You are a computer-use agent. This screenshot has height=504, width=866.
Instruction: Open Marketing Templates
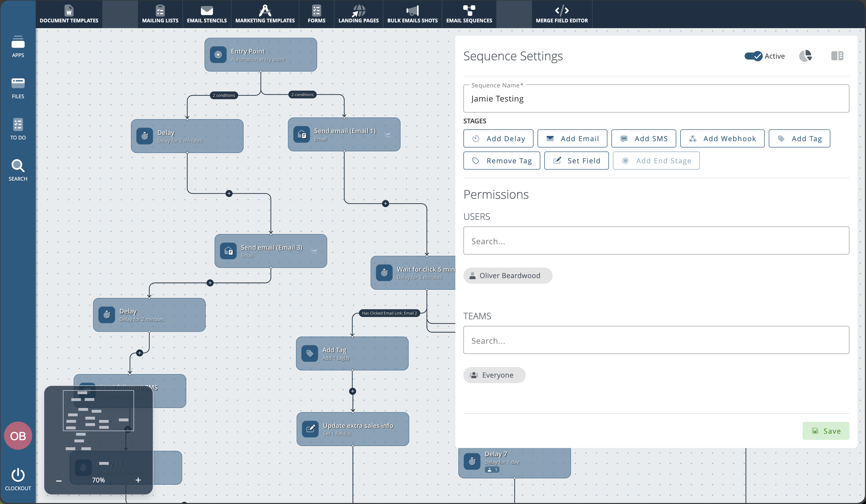pyautogui.click(x=265, y=14)
